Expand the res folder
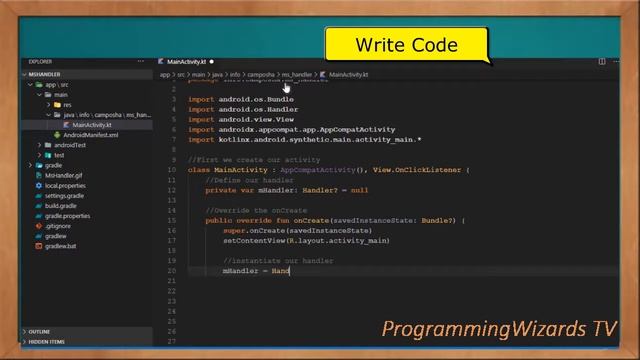 [x=49, y=105]
